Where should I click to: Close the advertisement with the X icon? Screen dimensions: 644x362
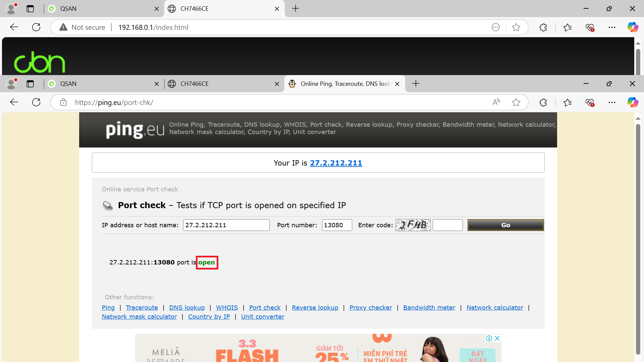point(497,338)
